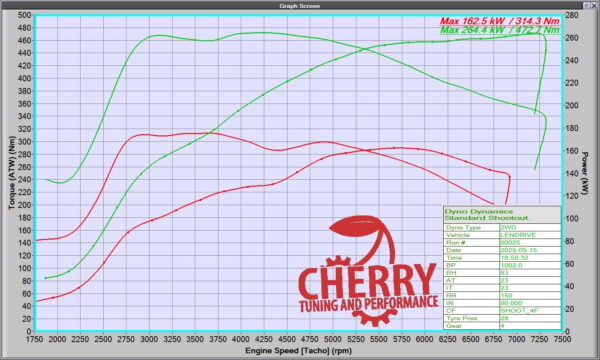Click the Dyno Dynamics Standard Shootout header
This screenshot has width=600, height=360.
502,214
